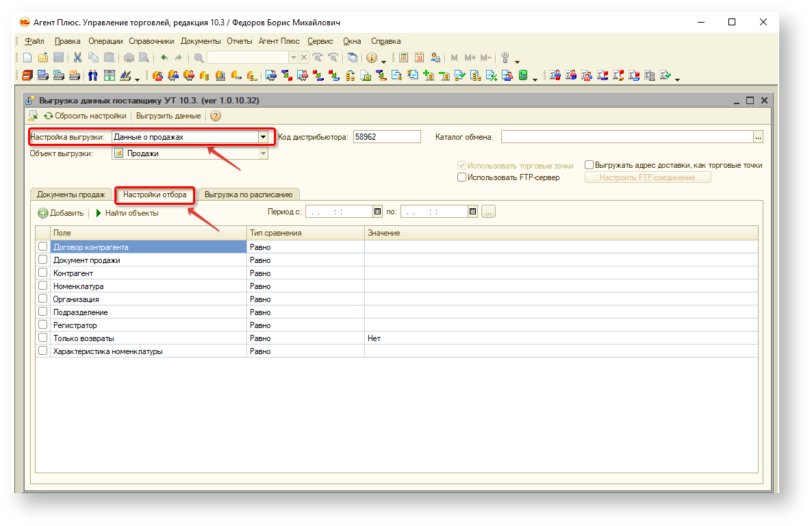Click the Нет value cell
The width and height of the screenshot is (812, 526).
tap(561, 338)
